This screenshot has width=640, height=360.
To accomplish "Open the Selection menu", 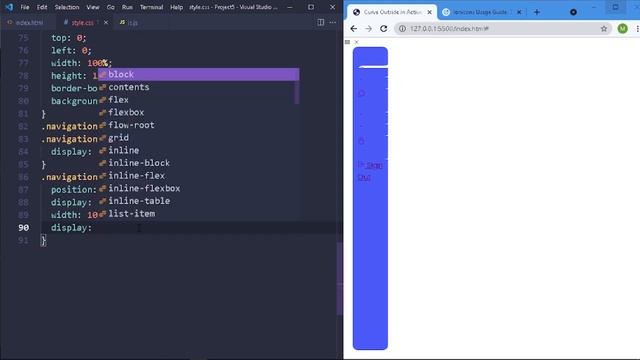I will click(67, 7).
